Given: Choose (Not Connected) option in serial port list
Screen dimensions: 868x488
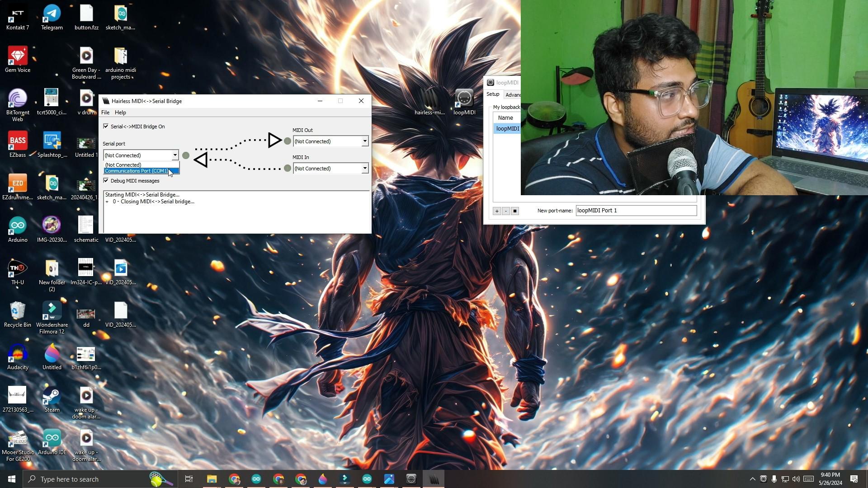Looking at the screenshot, I should tap(141, 165).
